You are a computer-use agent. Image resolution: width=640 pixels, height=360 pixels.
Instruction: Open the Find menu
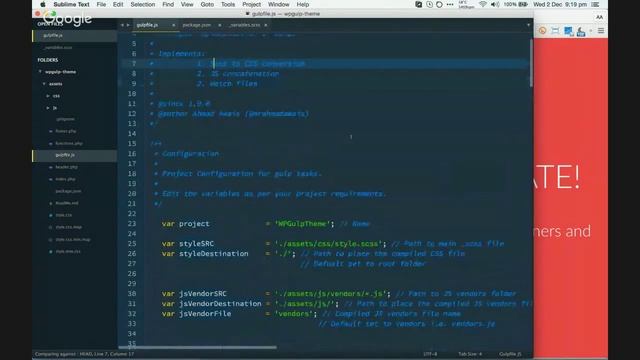pyautogui.click(x=168, y=4)
